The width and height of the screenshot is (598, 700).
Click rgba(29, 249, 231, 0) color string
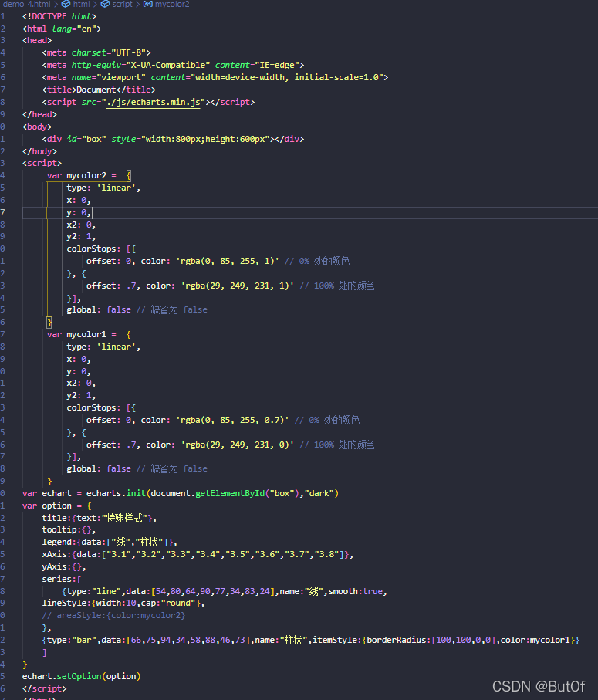click(238, 445)
